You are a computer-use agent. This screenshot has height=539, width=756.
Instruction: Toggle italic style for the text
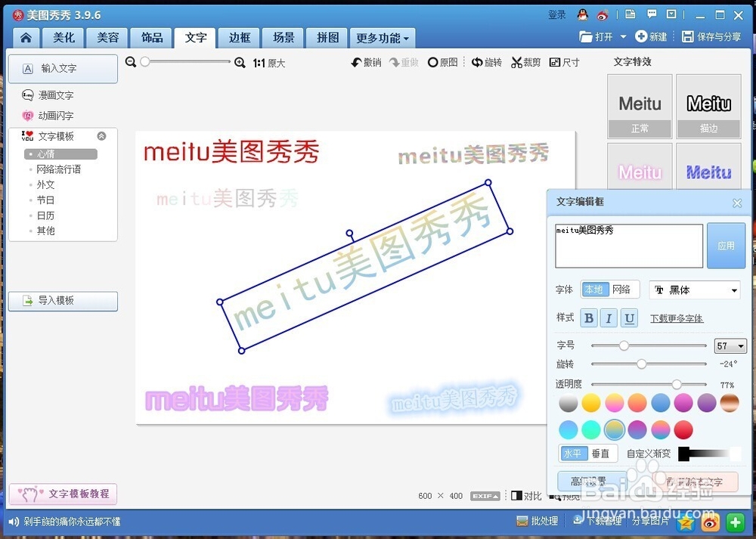609,318
